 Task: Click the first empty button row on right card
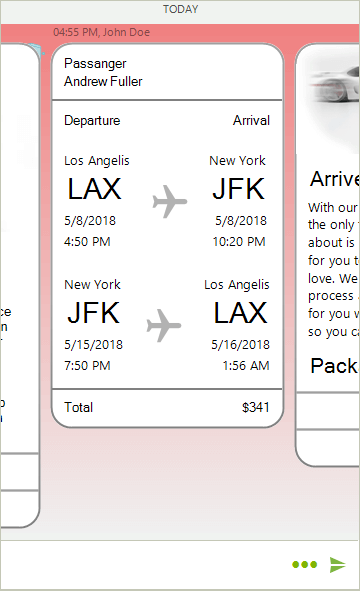(x=328, y=411)
